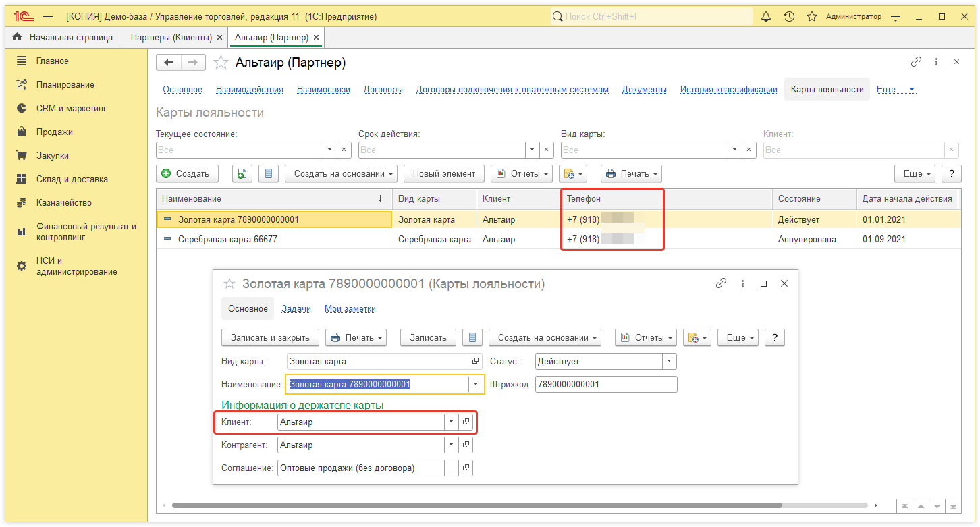Open the Клиент field open-form icon

click(x=466, y=422)
